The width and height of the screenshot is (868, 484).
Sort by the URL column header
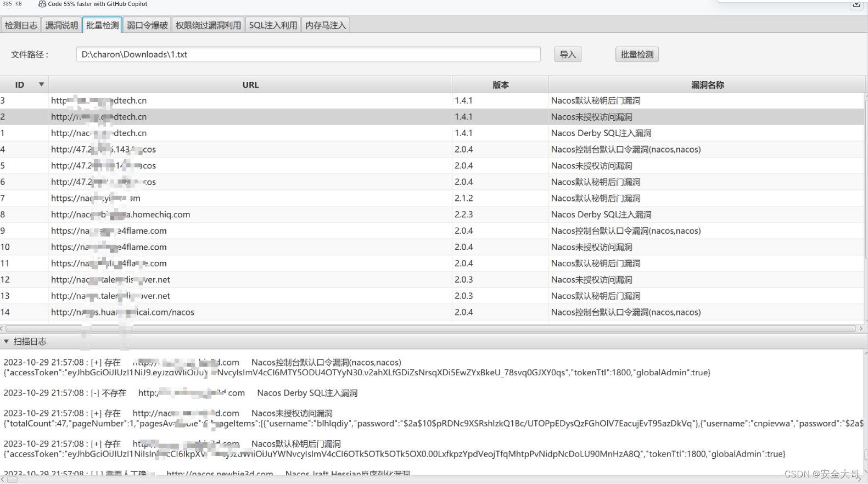(250, 85)
